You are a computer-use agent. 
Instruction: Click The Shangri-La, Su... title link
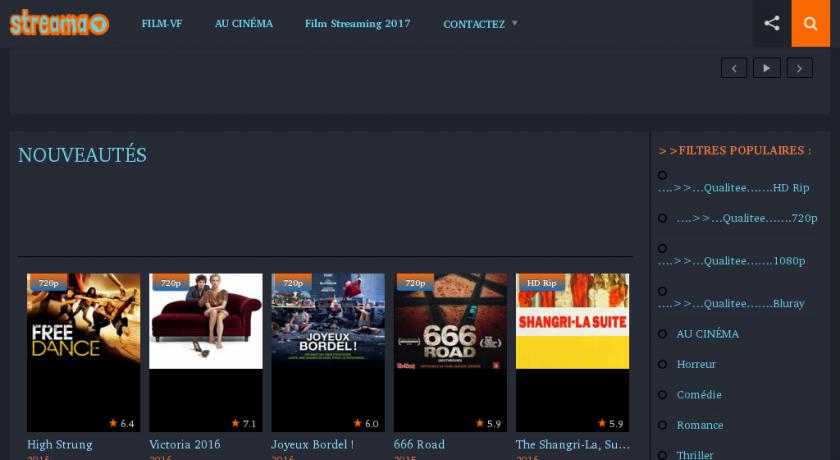[x=572, y=444]
